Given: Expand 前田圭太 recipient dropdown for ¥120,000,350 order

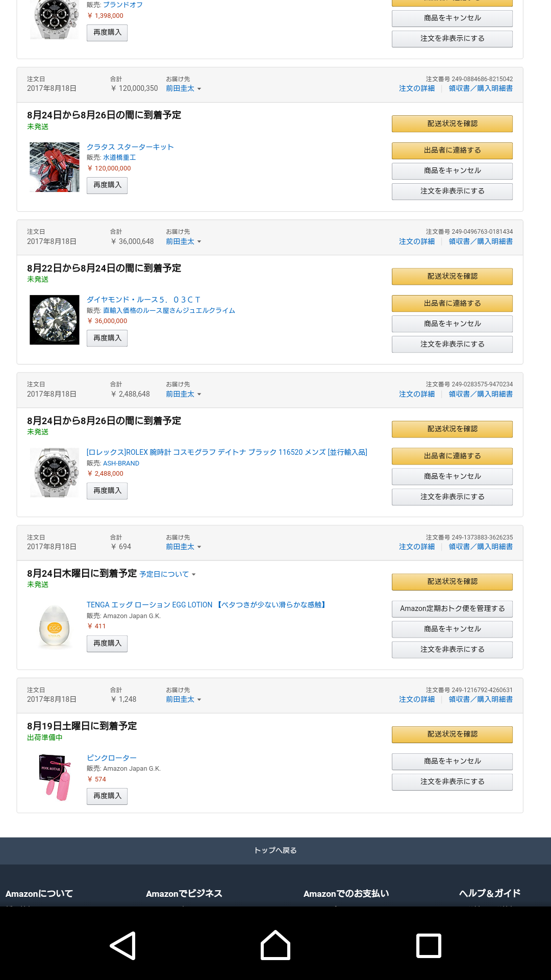Looking at the screenshot, I should click(184, 89).
